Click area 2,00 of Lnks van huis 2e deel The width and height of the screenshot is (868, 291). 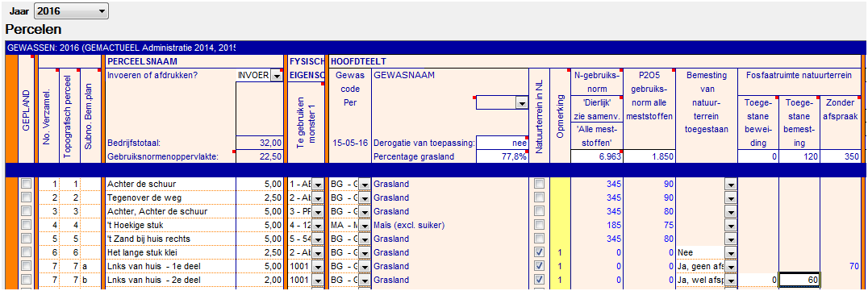point(260,281)
